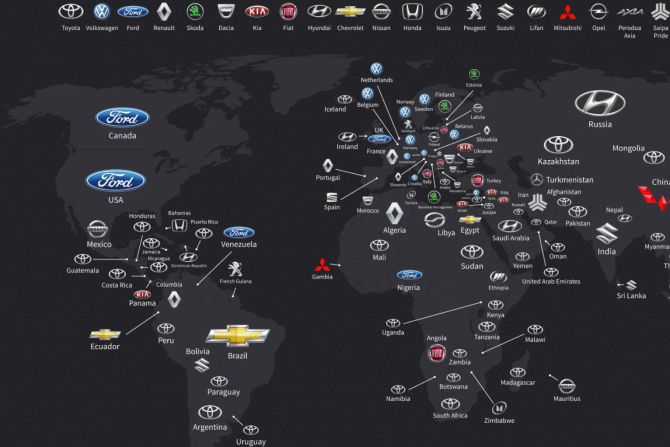This screenshot has height=447, width=670.
Task: Click the 'Mongolia' country label
Action: (x=628, y=148)
